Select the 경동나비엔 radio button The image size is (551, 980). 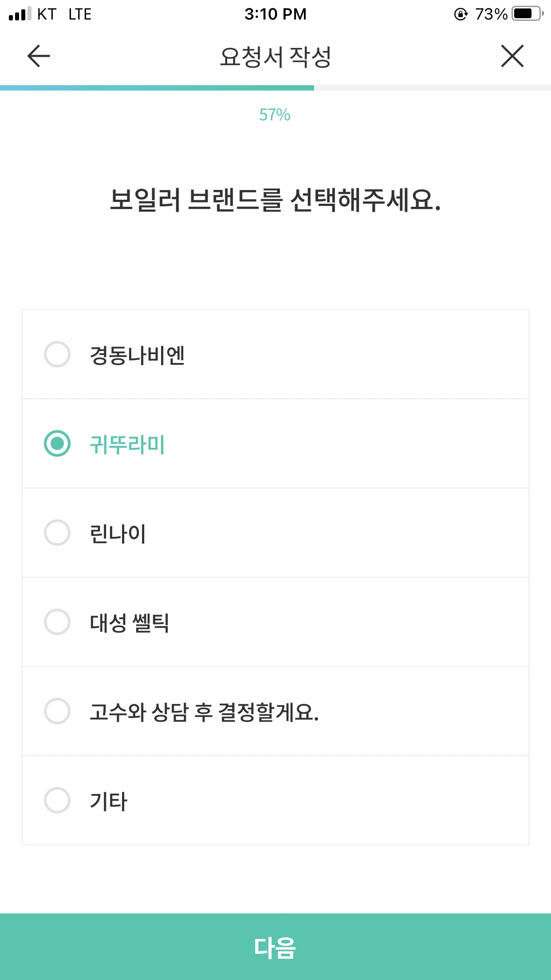tap(57, 354)
